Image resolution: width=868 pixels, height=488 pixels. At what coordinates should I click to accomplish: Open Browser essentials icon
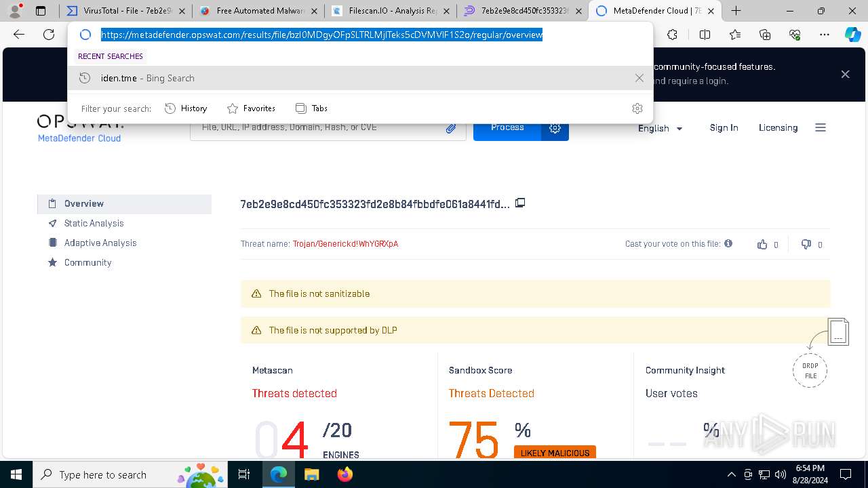(x=795, y=35)
